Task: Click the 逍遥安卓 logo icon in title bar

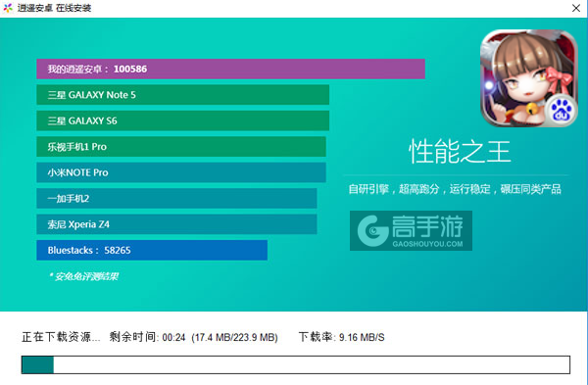Action: [8, 8]
